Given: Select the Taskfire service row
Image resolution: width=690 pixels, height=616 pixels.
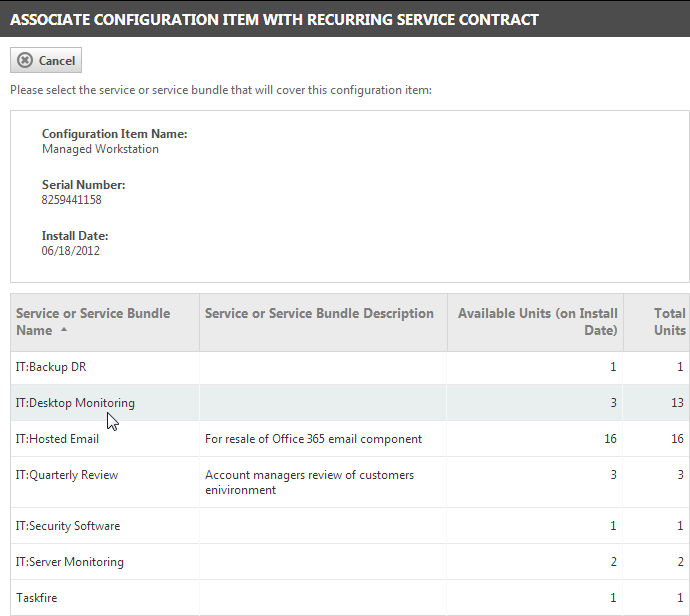Looking at the screenshot, I should [x=350, y=598].
